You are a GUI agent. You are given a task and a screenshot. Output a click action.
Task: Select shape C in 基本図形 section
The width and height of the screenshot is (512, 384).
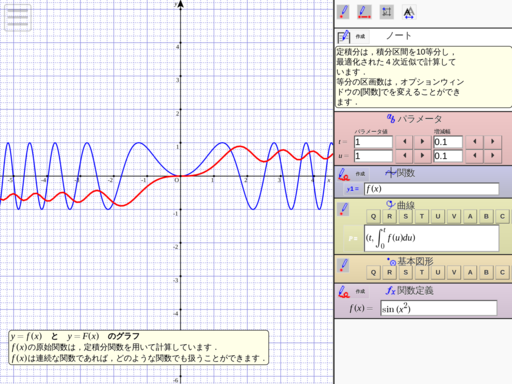502,272
